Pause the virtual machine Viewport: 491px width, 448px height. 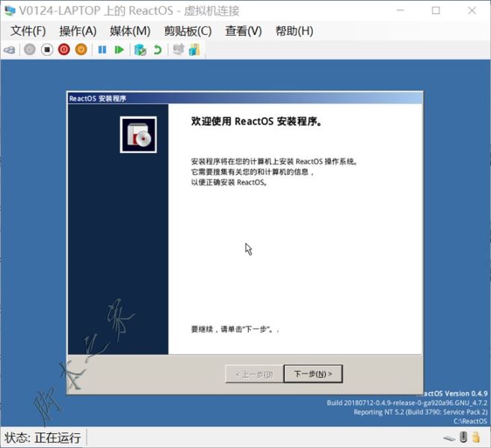[102, 50]
